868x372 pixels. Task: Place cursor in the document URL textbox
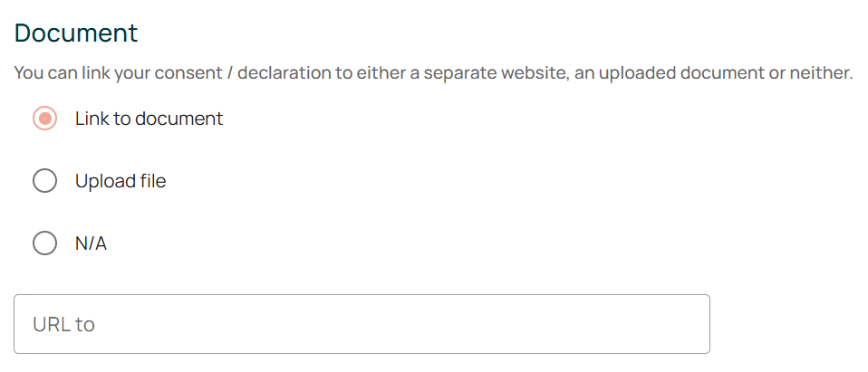(362, 324)
